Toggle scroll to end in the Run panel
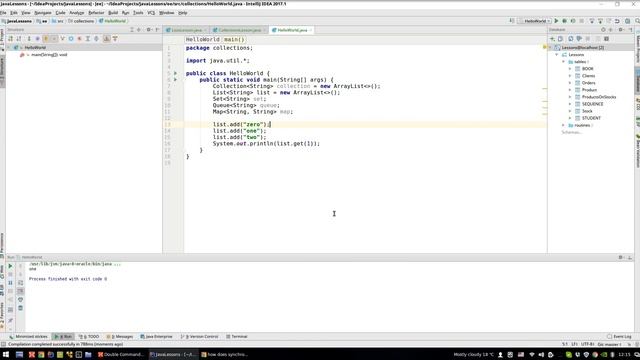Screen dimensions: 640x360 coord(20,291)
